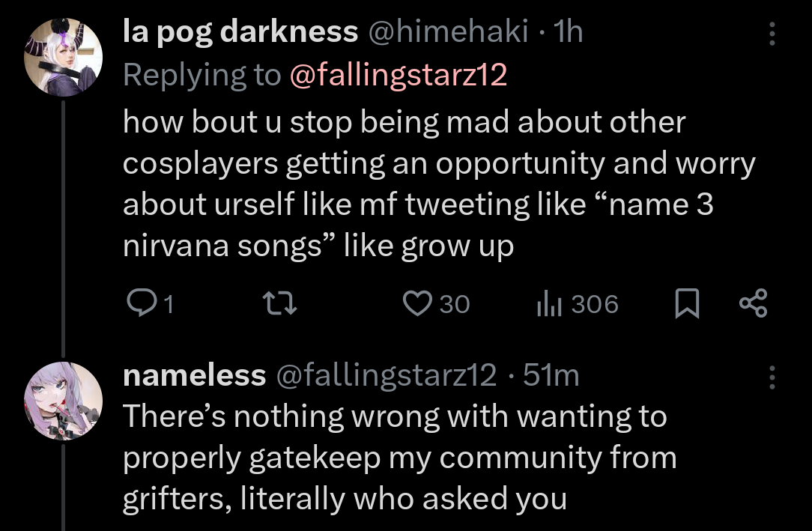Click the "nameless" display name
Image resolution: width=812 pixels, height=531 pixels.
(x=194, y=375)
